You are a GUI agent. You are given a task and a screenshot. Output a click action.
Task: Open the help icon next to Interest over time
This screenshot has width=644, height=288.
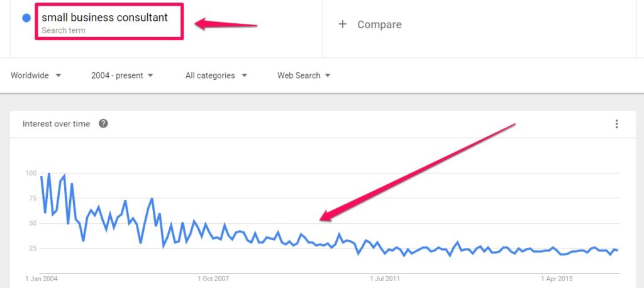(103, 124)
